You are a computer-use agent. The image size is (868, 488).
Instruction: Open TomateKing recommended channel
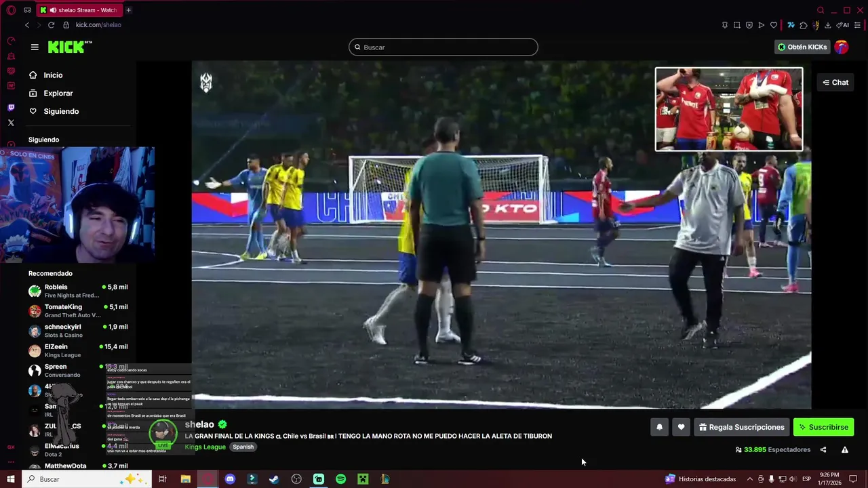(78, 311)
